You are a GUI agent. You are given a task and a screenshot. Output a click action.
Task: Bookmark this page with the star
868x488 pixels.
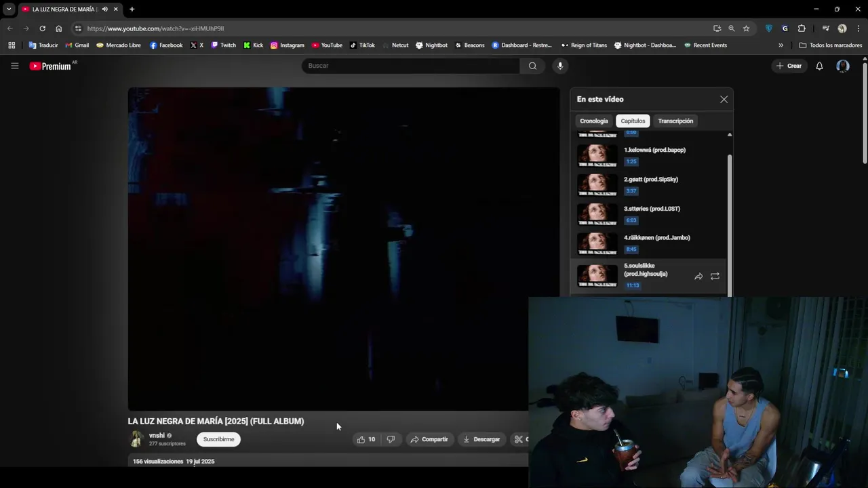(746, 28)
